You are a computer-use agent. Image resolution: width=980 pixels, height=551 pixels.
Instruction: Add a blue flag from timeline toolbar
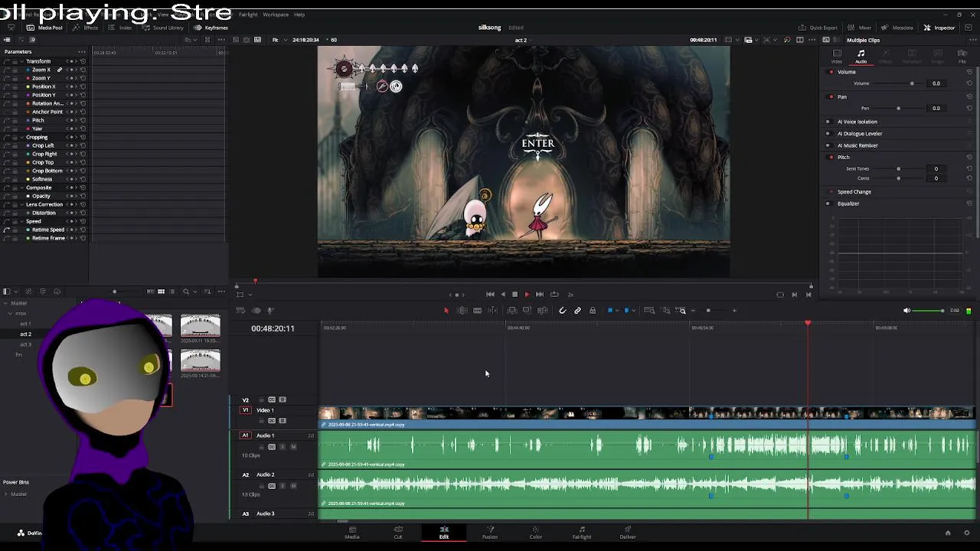coord(610,311)
